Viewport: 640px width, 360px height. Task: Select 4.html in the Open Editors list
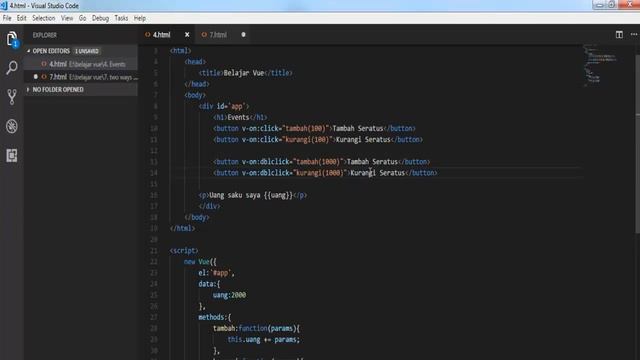(x=81, y=64)
